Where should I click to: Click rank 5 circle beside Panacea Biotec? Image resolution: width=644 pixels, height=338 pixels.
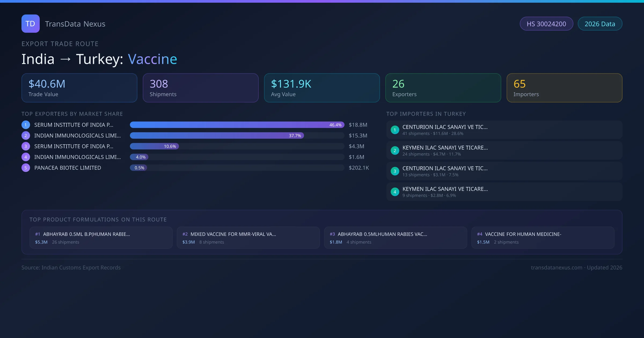tap(26, 168)
